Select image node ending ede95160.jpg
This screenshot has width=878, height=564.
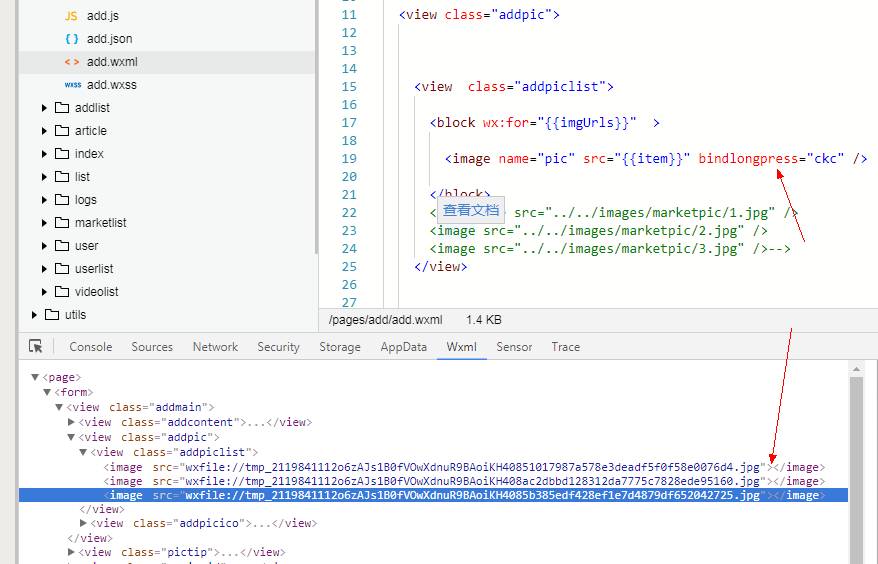point(464,481)
